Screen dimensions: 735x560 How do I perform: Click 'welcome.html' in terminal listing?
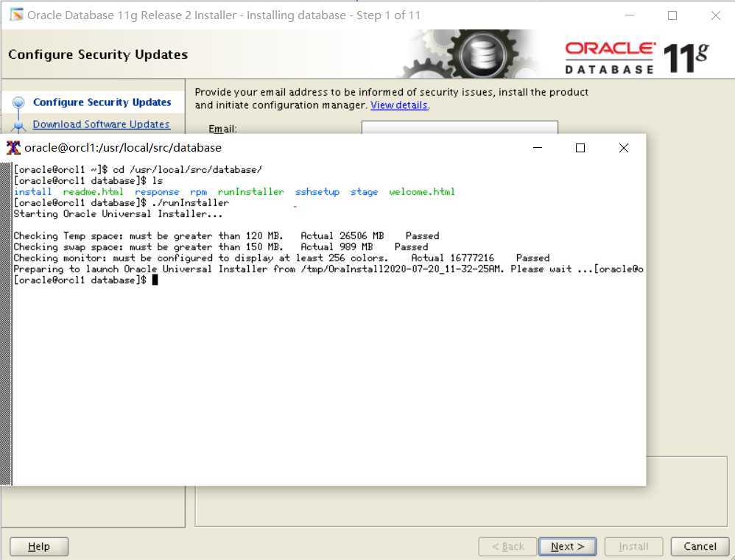tap(422, 191)
